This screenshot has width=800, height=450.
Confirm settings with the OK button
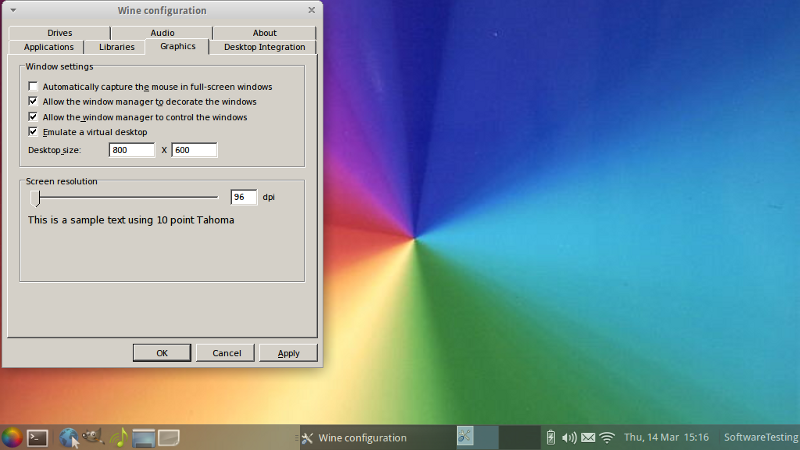click(162, 353)
